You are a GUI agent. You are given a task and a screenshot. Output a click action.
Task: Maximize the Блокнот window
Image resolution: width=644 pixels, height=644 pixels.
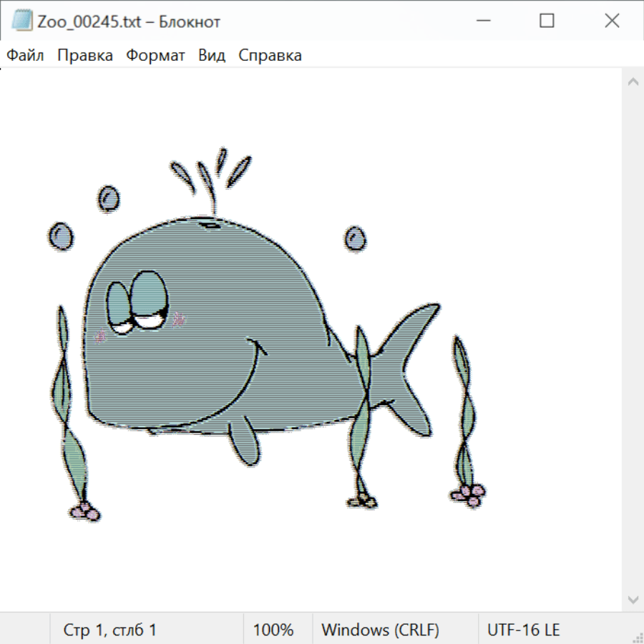[547, 21]
